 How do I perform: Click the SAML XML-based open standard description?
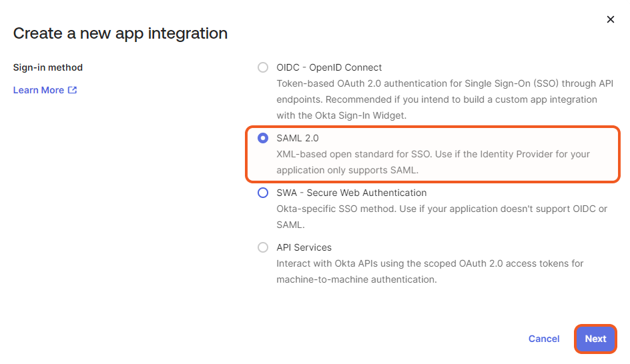pyautogui.click(x=433, y=162)
